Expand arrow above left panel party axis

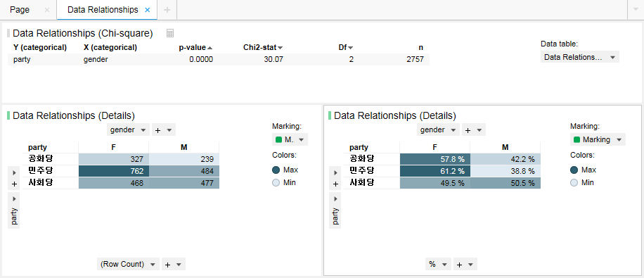pyautogui.click(x=14, y=198)
